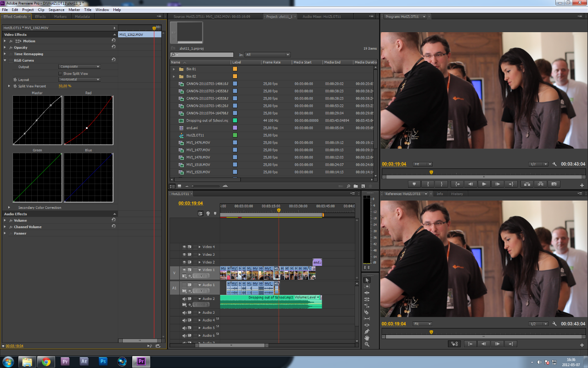Toggle Snap magnet icon in timeline
Viewport: 588px width, 368px height.
[200, 213]
